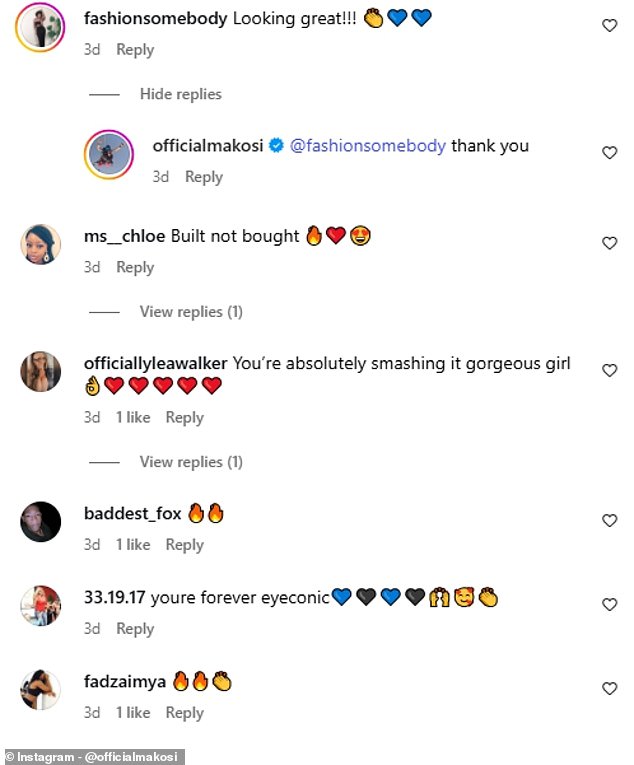Heart fadzaimya's comment
634x765 pixels.
click(x=609, y=689)
